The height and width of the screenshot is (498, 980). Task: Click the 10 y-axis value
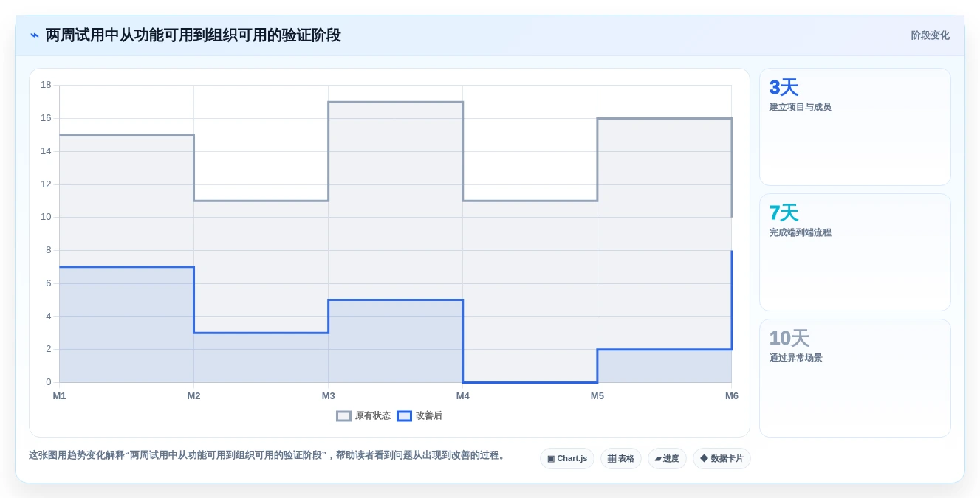tap(46, 217)
